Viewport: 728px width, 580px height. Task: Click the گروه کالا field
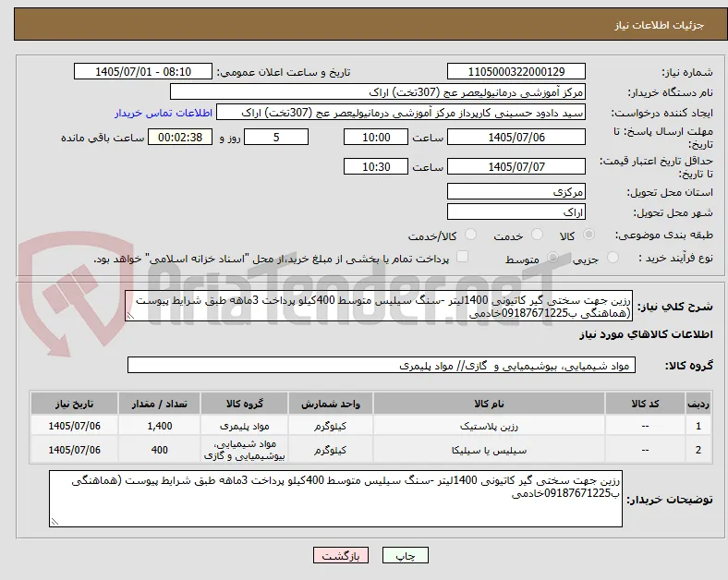pos(382,365)
